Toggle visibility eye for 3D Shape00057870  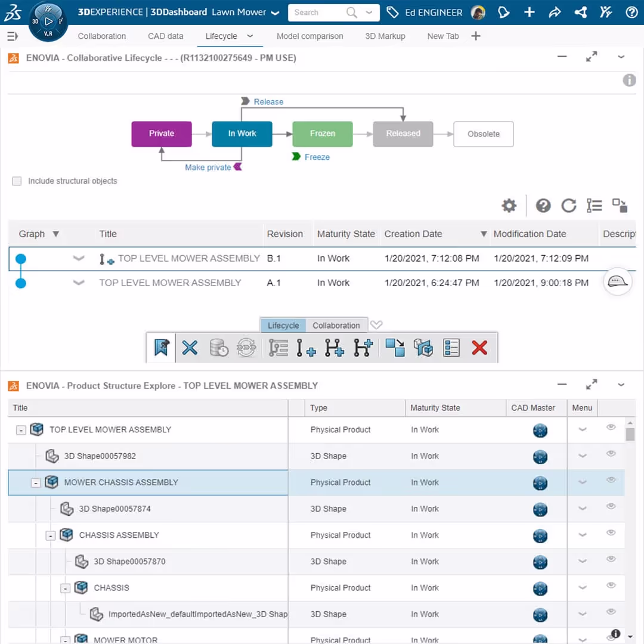pos(611,559)
